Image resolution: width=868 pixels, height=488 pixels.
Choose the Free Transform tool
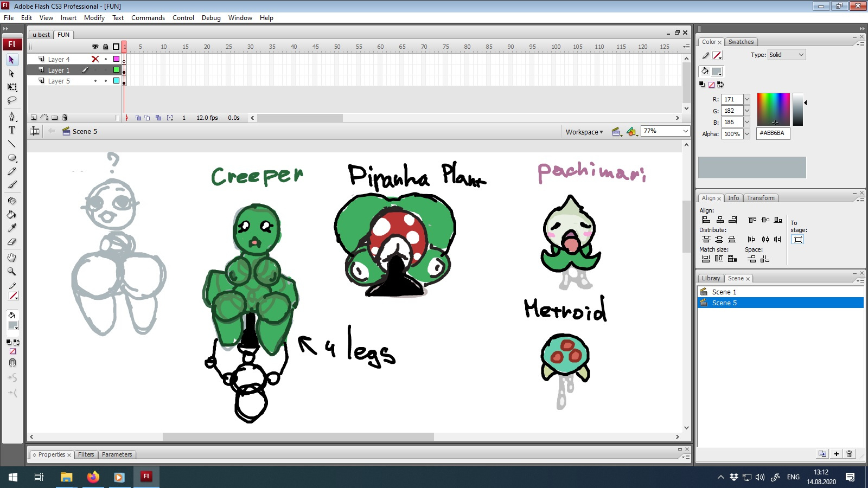point(12,87)
